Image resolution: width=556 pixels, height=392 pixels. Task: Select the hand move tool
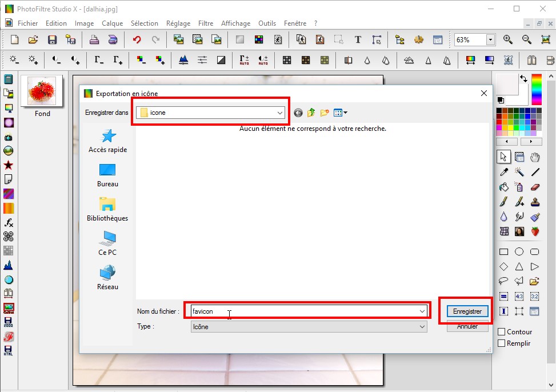coord(535,157)
